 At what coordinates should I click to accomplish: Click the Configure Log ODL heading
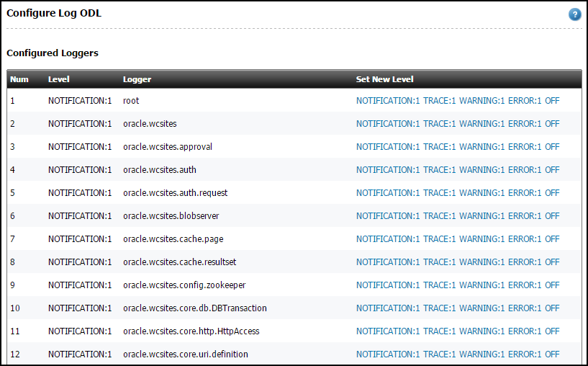tap(54, 13)
